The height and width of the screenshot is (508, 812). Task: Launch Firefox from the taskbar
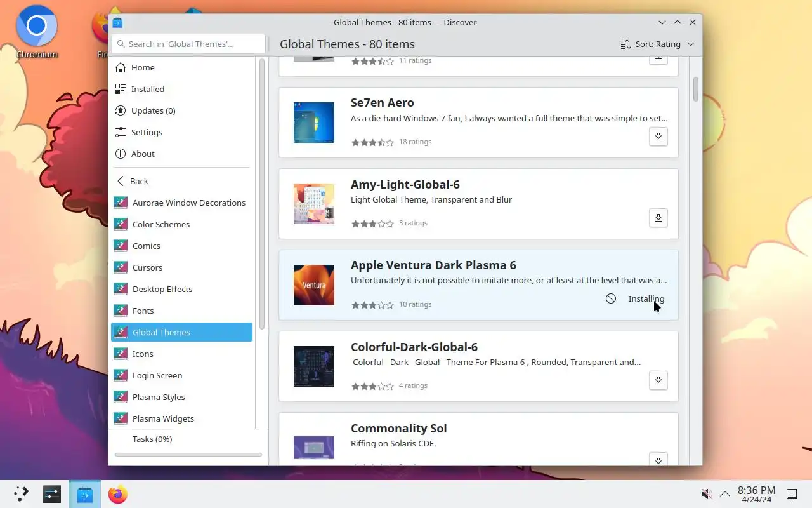pos(118,494)
